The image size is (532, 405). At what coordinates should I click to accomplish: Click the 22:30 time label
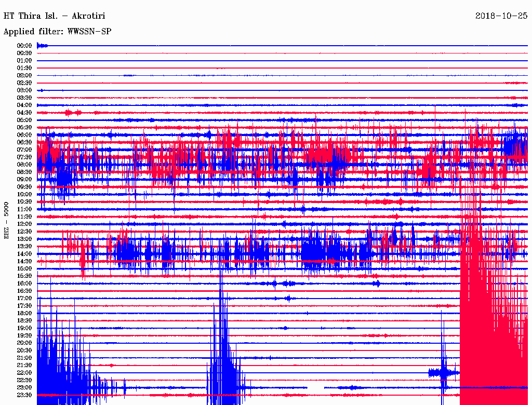click(24, 380)
